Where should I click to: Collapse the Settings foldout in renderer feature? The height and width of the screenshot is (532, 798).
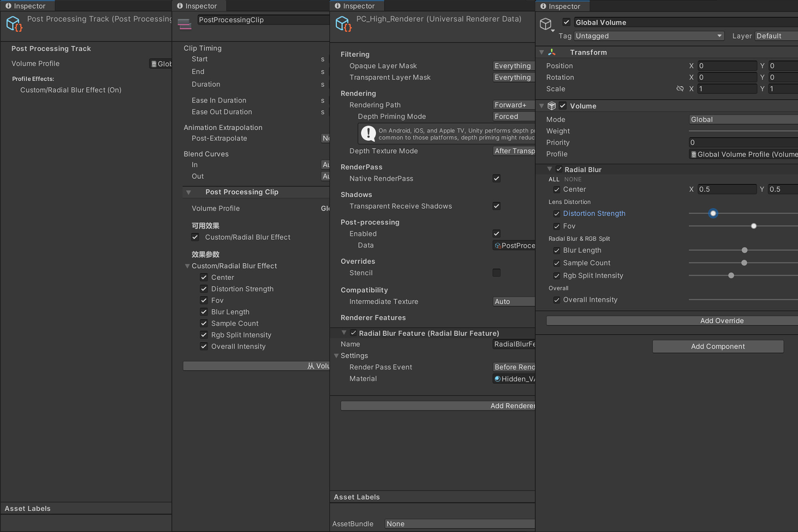pos(336,356)
